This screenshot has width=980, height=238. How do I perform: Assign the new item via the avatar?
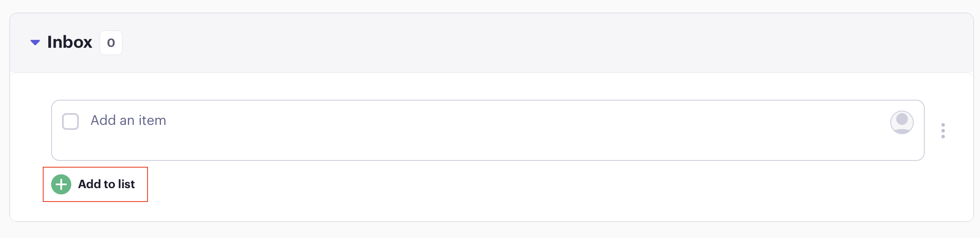(902, 122)
